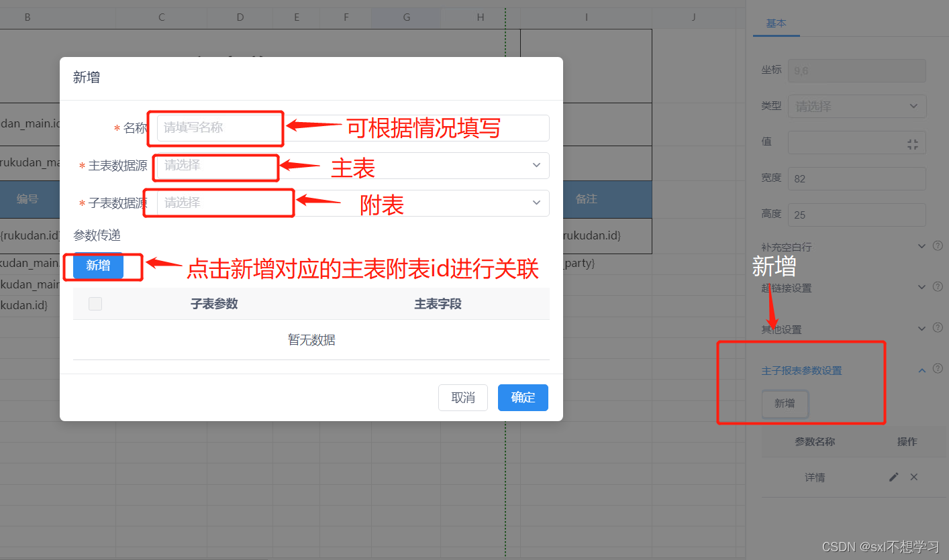Click column header J in spreadsheet

pyautogui.click(x=694, y=18)
